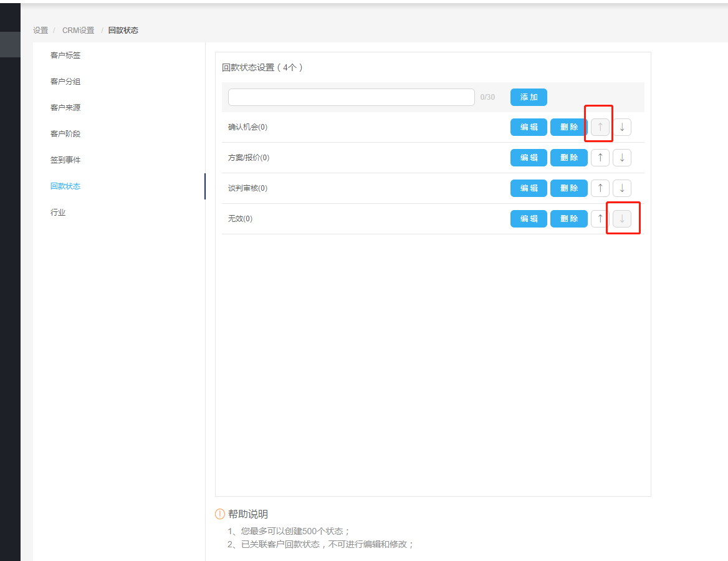Focus the new status name input field
The height and width of the screenshot is (561, 728).
352,97
